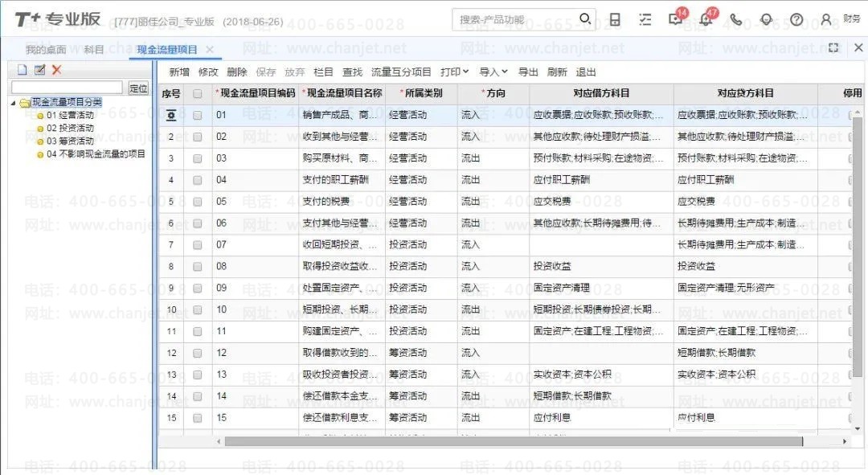Screen dimensions: 868x475
Task: Toggle the select-all header checkbox
Action: (197, 93)
